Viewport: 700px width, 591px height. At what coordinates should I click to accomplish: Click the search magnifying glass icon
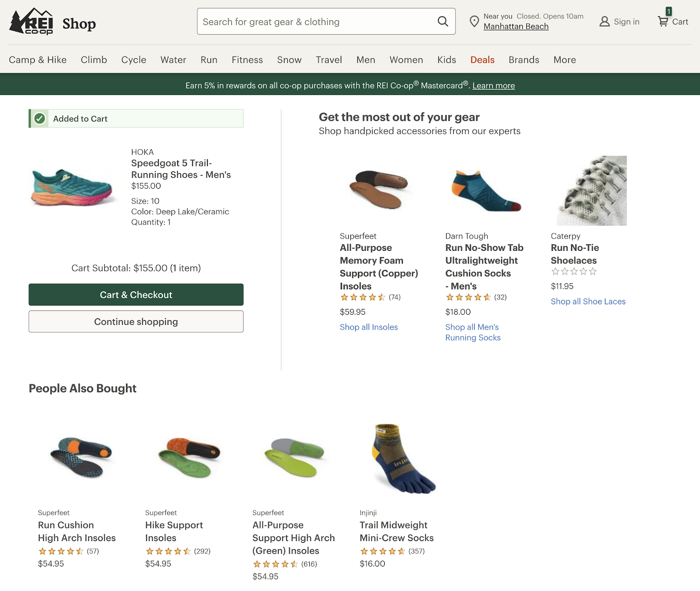click(x=443, y=21)
